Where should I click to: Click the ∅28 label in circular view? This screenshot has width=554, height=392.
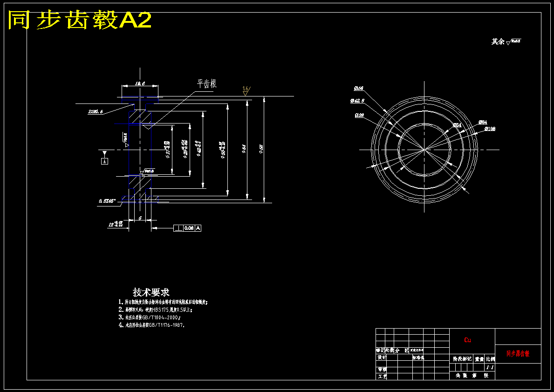pos(359,115)
